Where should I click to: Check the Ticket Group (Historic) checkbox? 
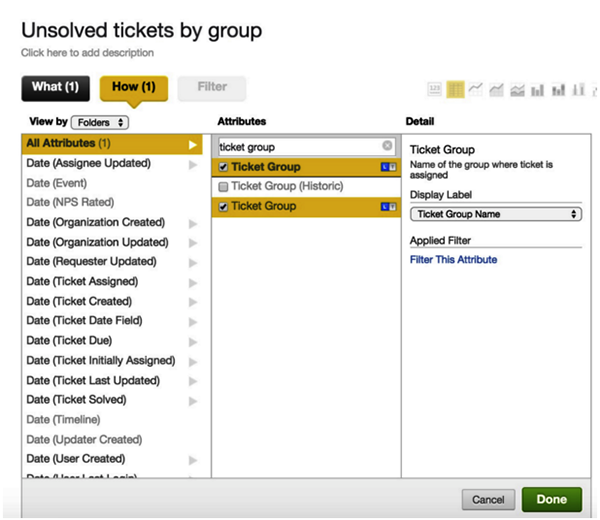click(x=223, y=186)
